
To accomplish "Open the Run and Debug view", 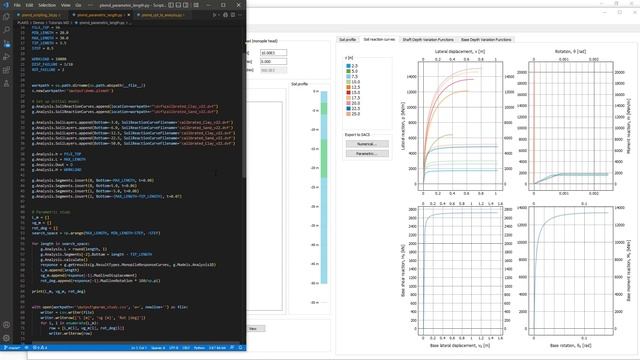I will 6,57.
